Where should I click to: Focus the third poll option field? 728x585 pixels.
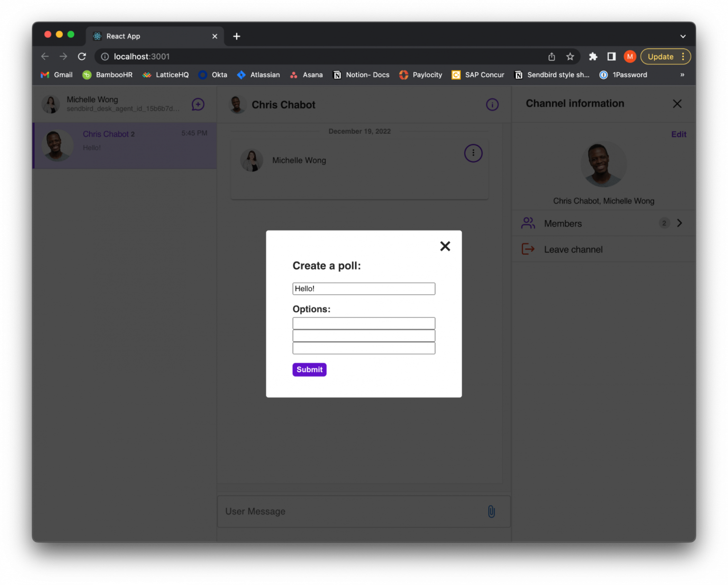pos(364,348)
